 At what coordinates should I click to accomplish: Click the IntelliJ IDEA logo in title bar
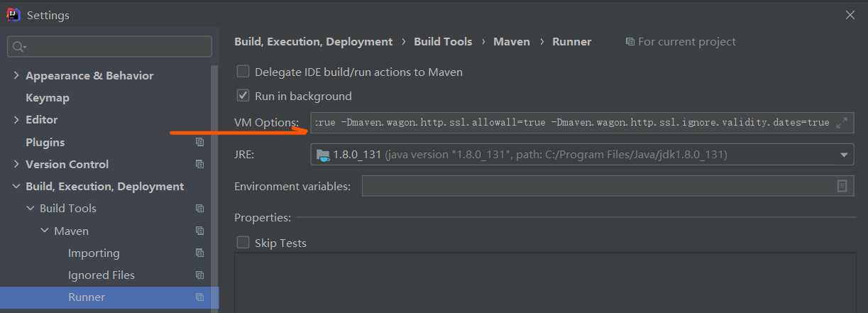(x=13, y=15)
